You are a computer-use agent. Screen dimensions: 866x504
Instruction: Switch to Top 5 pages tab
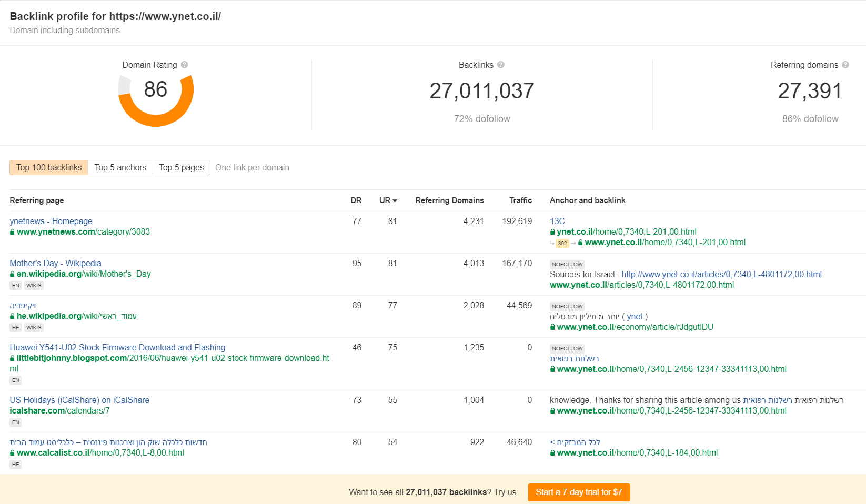tap(182, 168)
